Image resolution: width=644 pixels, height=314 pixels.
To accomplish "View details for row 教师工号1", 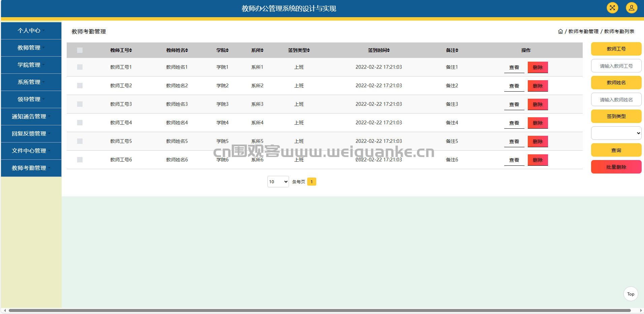I will [514, 67].
